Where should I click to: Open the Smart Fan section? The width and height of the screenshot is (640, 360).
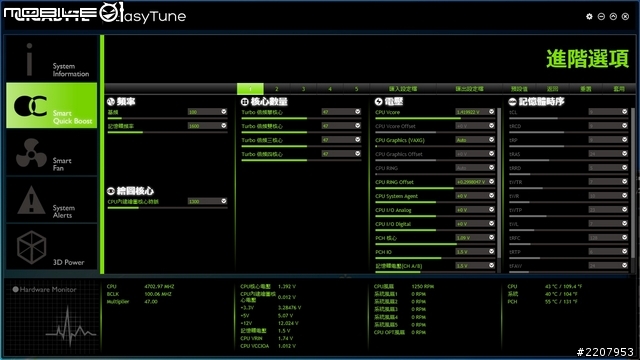click(51, 153)
